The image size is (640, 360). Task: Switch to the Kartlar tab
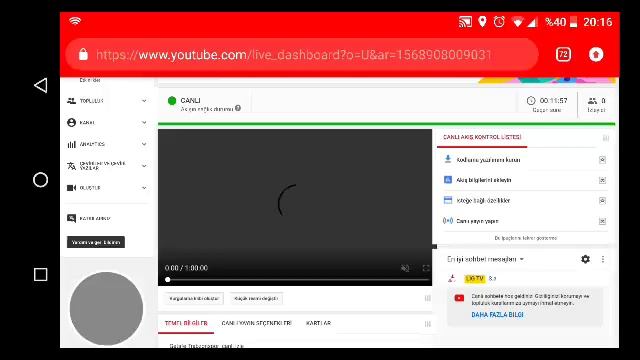318,323
